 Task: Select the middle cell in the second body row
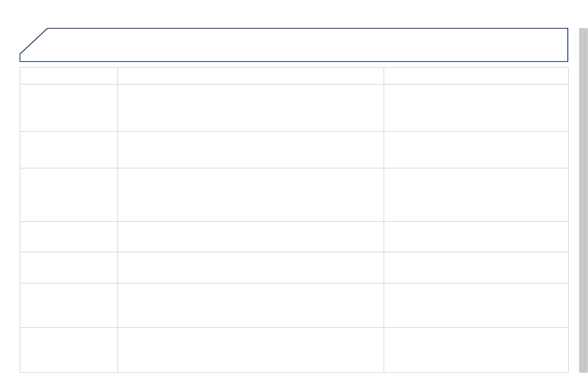tap(250, 150)
